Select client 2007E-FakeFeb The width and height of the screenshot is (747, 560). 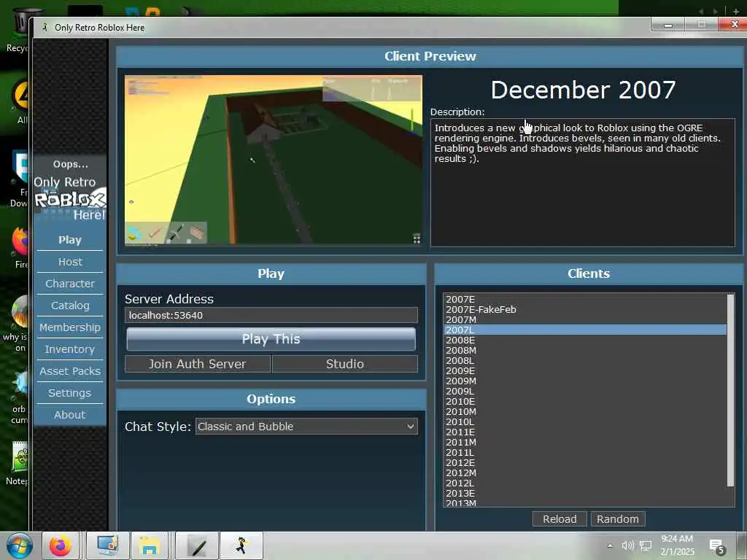pyautogui.click(x=585, y=309)
